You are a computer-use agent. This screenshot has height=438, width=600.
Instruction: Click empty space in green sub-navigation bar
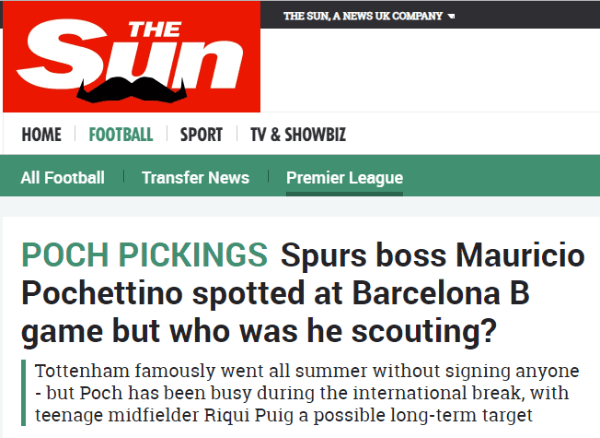[x=500, y=178]
